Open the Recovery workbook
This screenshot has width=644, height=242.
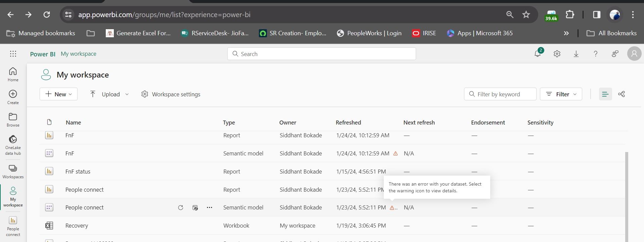click(77, 226)
